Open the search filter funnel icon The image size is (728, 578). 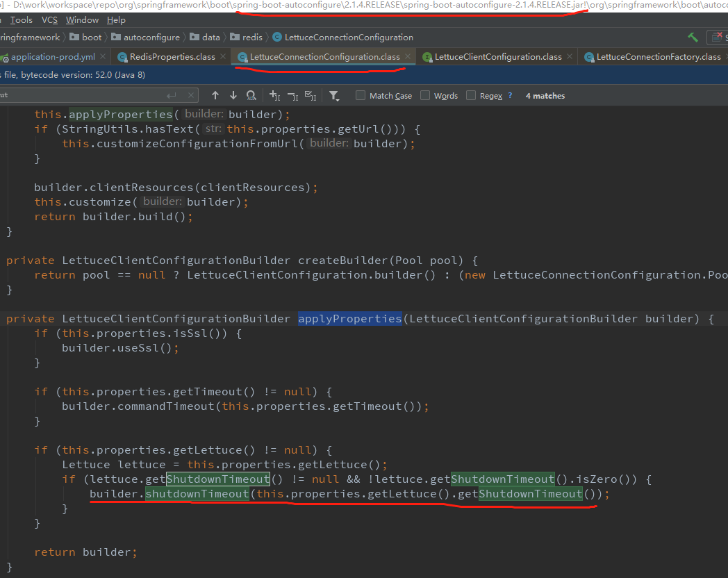(333, 95)
